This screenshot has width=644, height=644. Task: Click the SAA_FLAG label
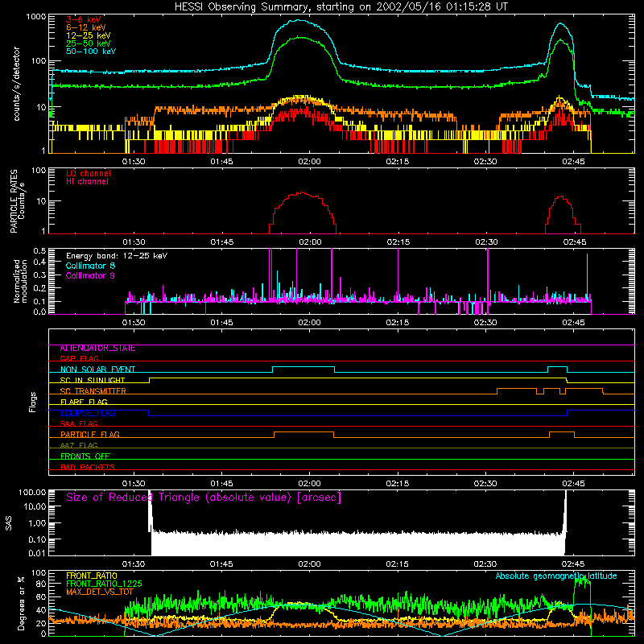click(x=79, y=423)
